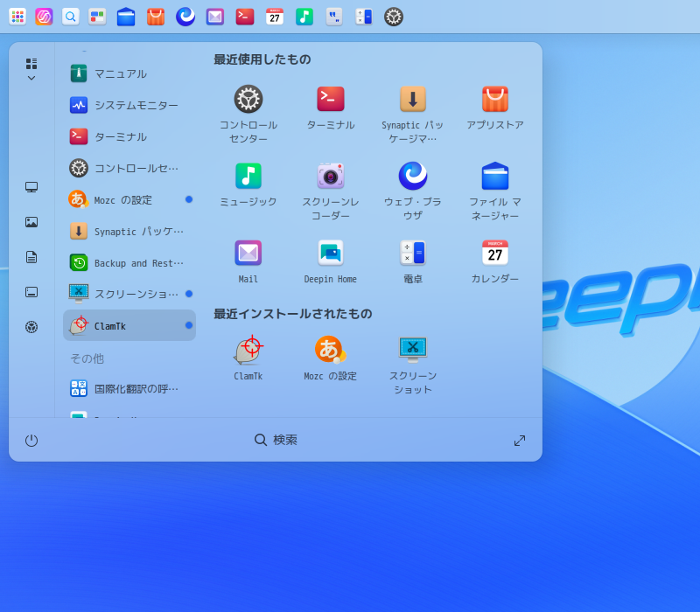Click the 検索 search field

(276, 440)
